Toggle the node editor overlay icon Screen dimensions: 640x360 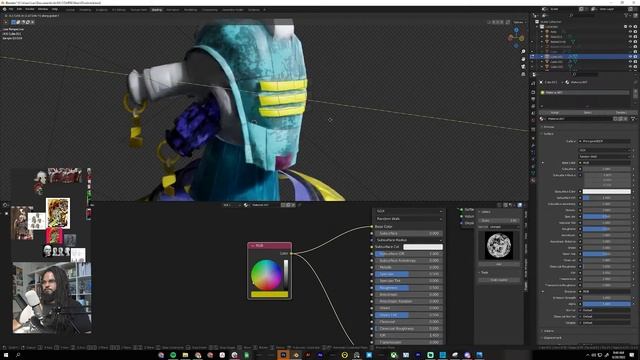coord(520,205)
